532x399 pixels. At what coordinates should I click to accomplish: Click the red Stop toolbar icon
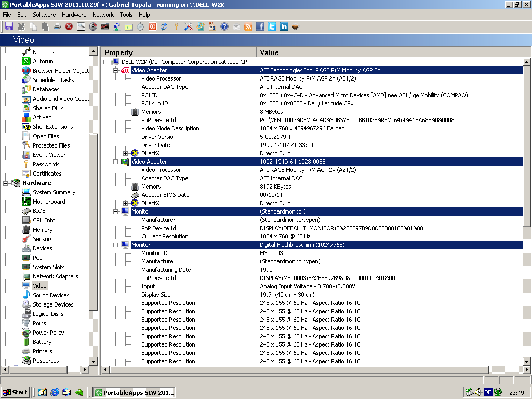(69, 26)
